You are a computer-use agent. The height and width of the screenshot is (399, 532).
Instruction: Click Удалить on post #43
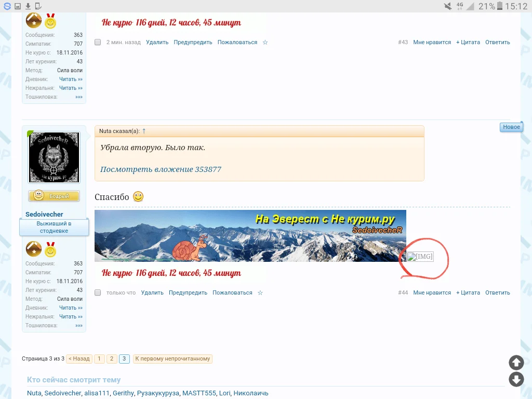(x=157, y=42)
